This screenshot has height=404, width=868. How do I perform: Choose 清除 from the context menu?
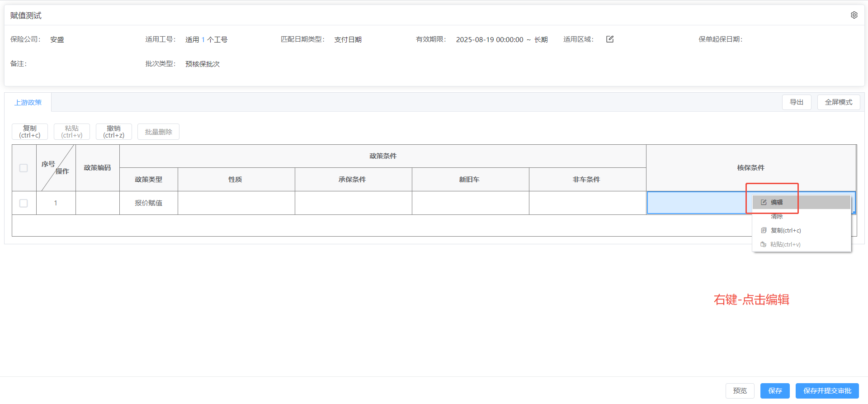[x=777, y=216]
